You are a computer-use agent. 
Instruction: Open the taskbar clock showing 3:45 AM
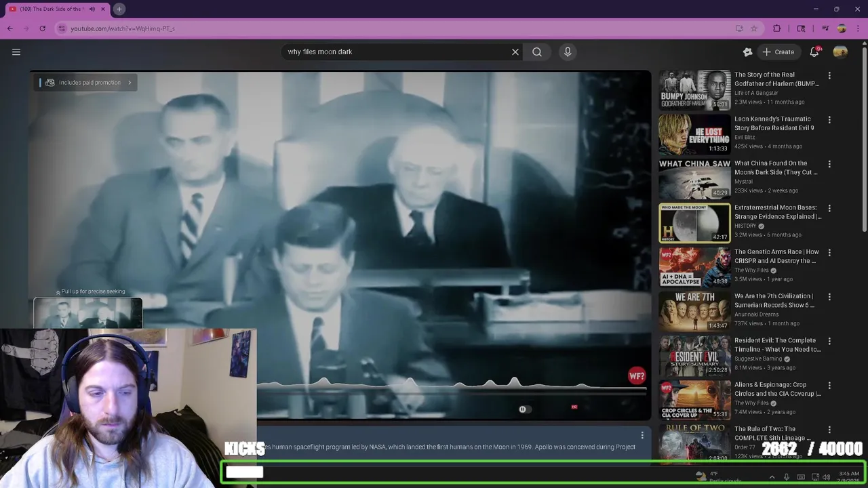tap(849, 477)
